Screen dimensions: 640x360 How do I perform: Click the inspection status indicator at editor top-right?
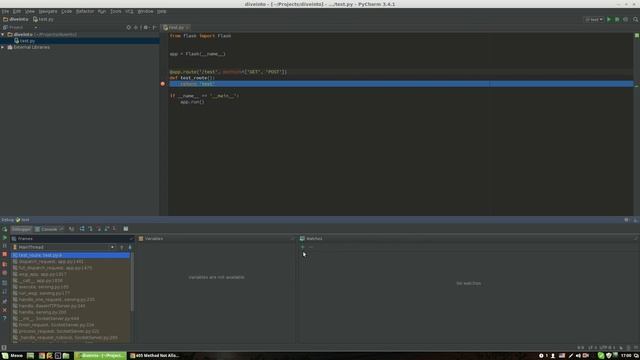click(636, 36)
